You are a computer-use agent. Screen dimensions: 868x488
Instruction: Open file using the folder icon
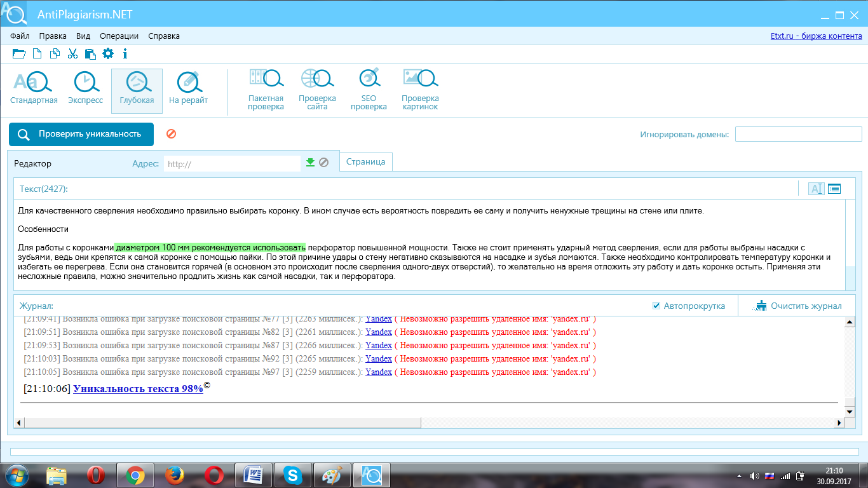(19, 54)
